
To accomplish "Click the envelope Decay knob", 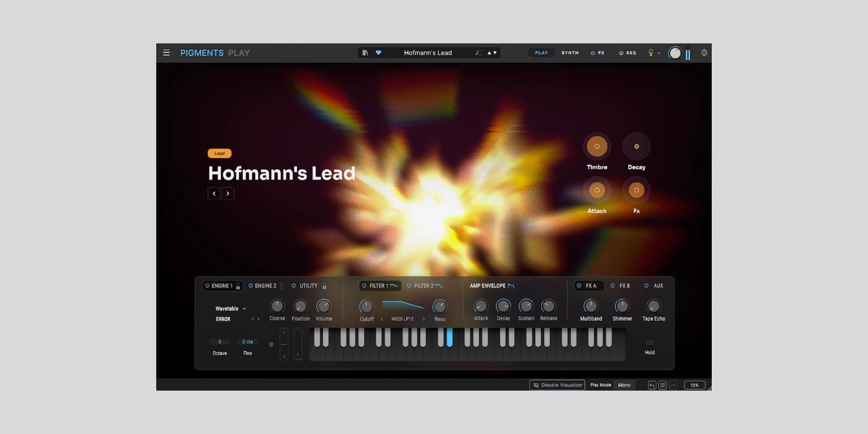I will tap(503, 306).
